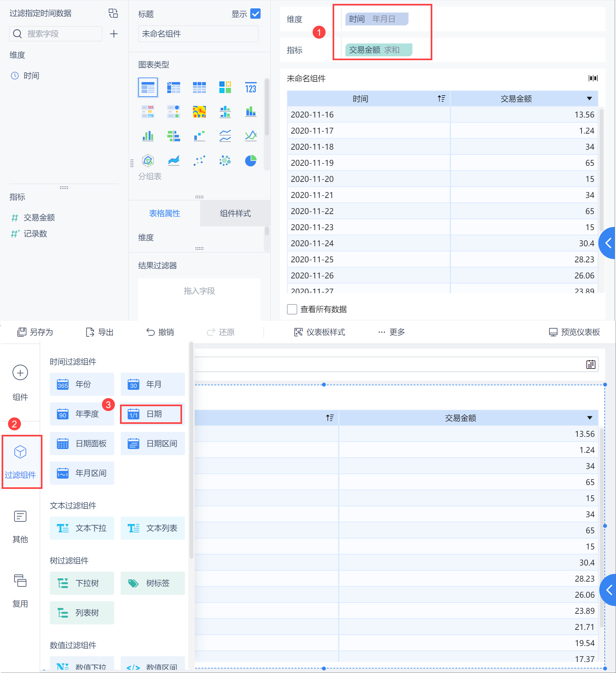Select the 交易金额 indicator field in field list
This screenshot has height=673, width=616.
[33, 218]
